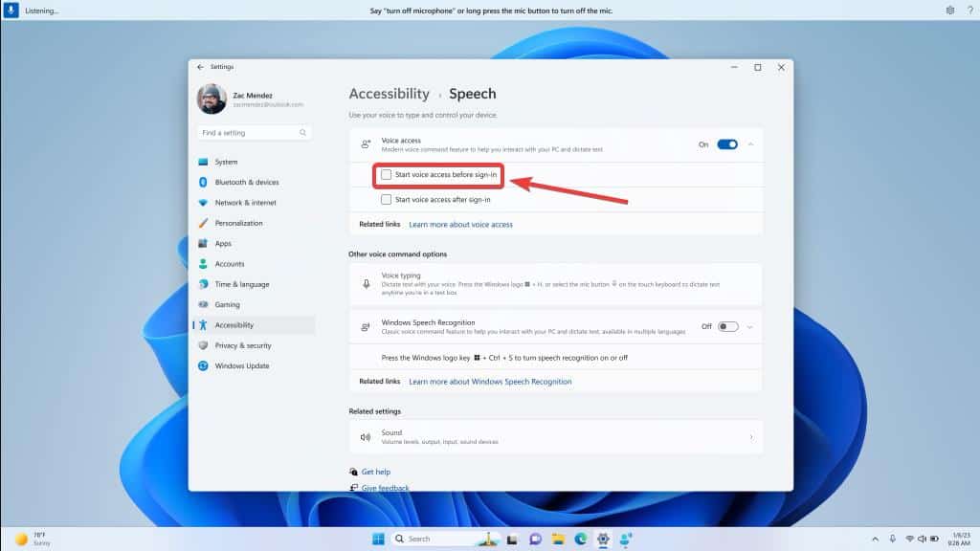This screenshot has width=980, height=551.
Task: Show hidden icons in system tray
Action: pyautogui.click(x=875, y=540)
